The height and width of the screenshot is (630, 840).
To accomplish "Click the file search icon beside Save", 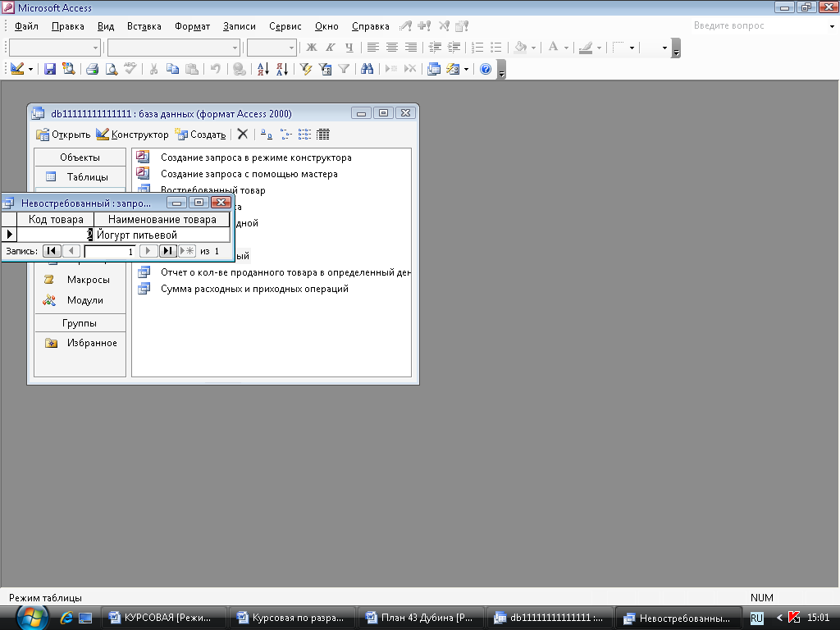I will (69, 69).
